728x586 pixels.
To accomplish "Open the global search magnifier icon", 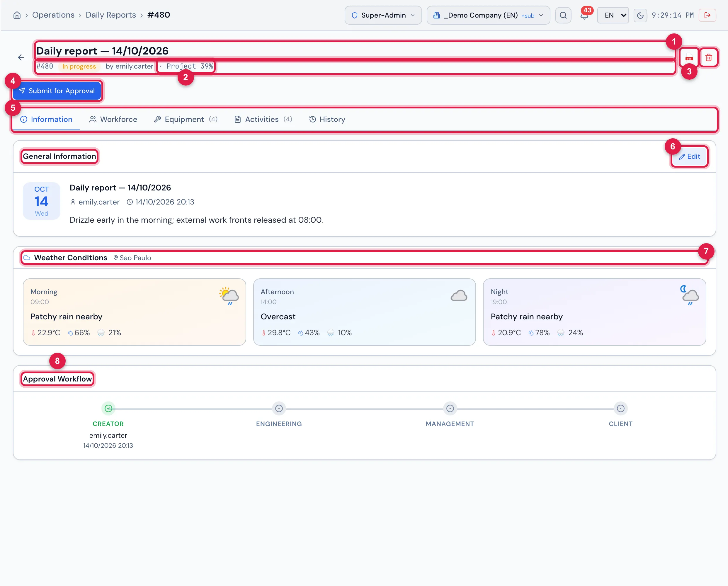I will pyautogui.click(x=563, y=15).
